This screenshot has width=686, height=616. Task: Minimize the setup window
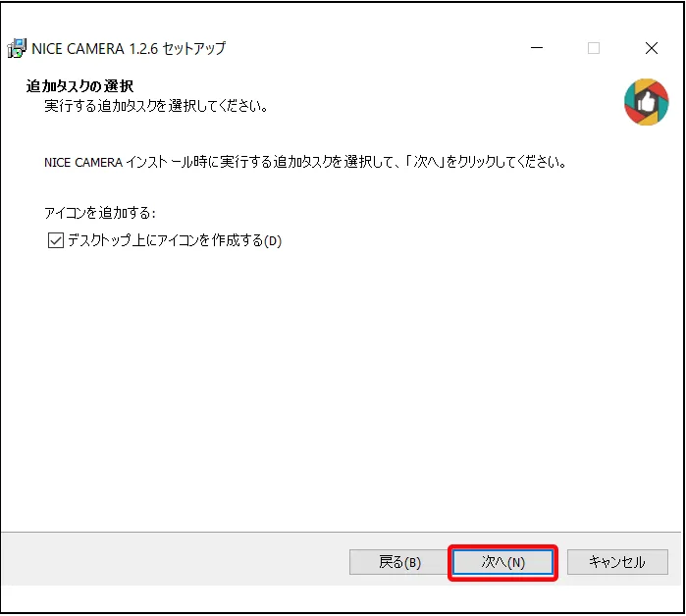click(x=537, y=48)
